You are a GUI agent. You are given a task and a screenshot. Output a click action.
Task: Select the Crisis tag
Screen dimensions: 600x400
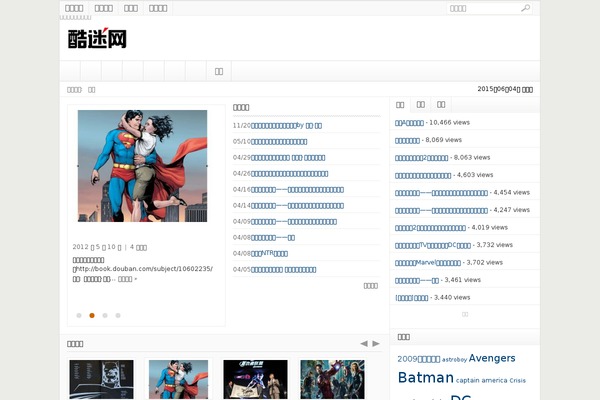pyautogui.click(x=518, y=380)
